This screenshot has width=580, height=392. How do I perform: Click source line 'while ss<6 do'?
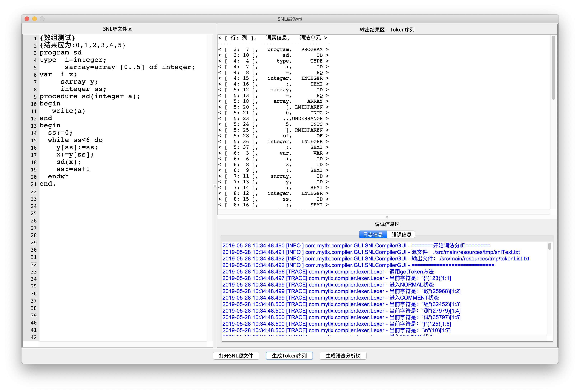(75, 140)
